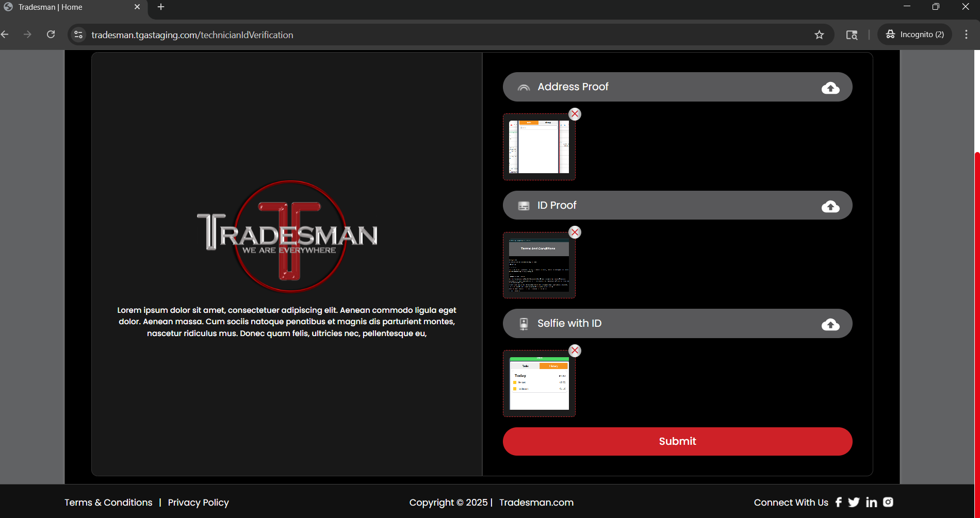Image resolution: width=980 pixels, height=518 pixels.
Task: Reload the page
Action: click(x=51, y=35)
